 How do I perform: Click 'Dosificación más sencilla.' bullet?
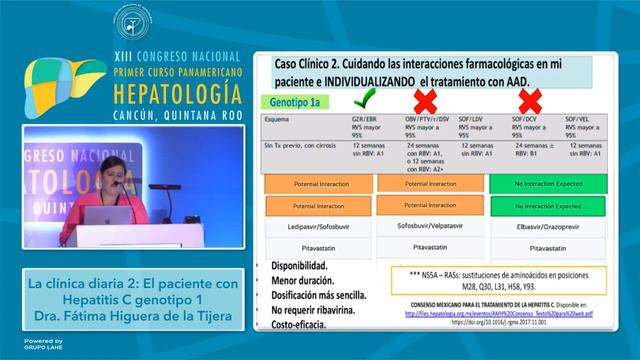[319, 296]
